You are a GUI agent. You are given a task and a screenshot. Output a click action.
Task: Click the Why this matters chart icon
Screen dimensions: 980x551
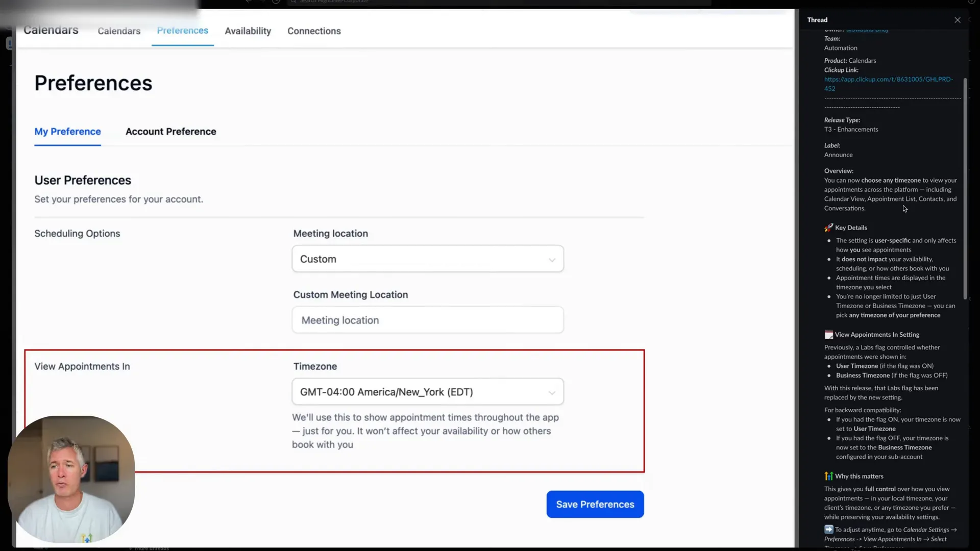828,476
